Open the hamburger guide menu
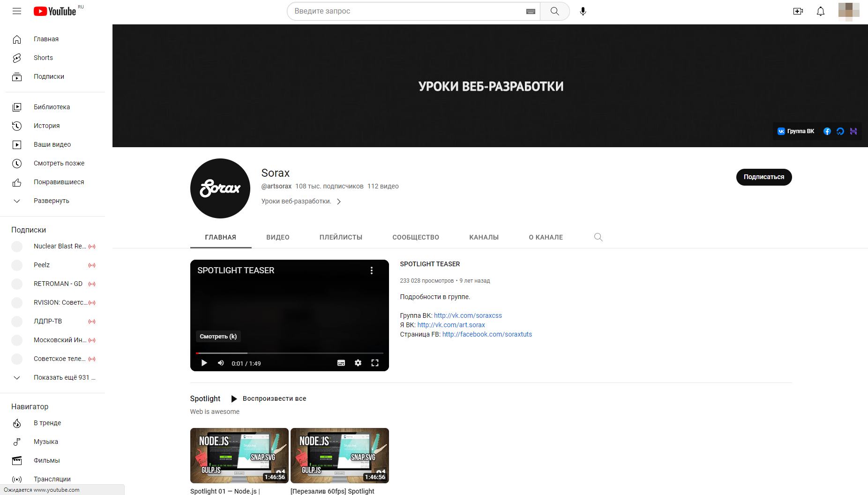This screenshot has width=868, height=495. (x=17, y=11)
